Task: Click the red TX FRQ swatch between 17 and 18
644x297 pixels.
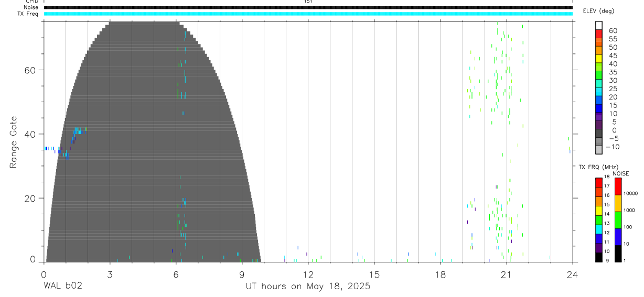Action: pyautogui.click(x=599, y=183)
